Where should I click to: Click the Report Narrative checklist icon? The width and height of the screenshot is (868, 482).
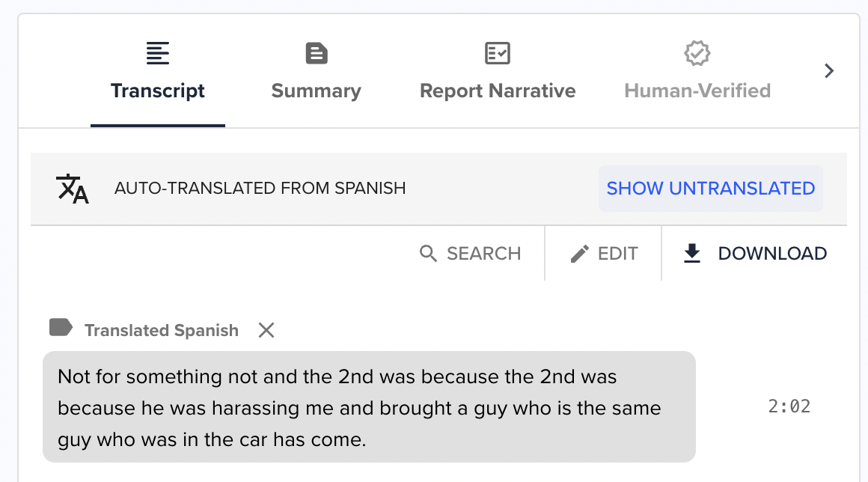pyautogui.click(x=497, y=53)
